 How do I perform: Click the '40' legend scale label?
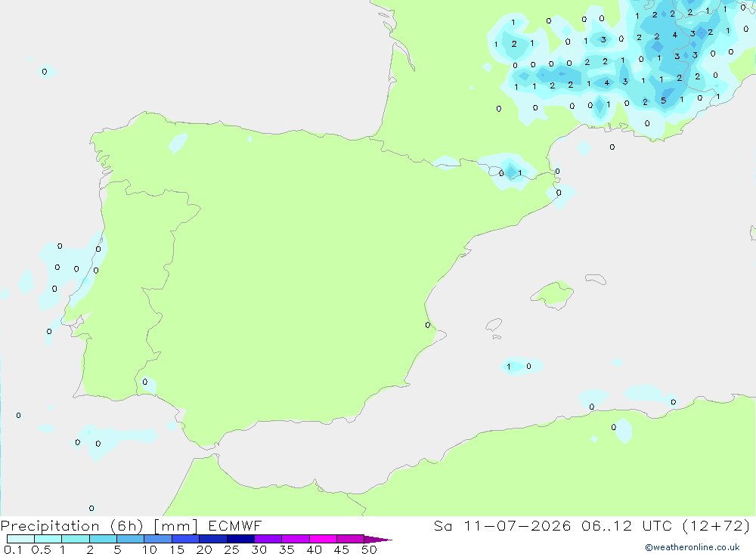click(x=314, y=549)
